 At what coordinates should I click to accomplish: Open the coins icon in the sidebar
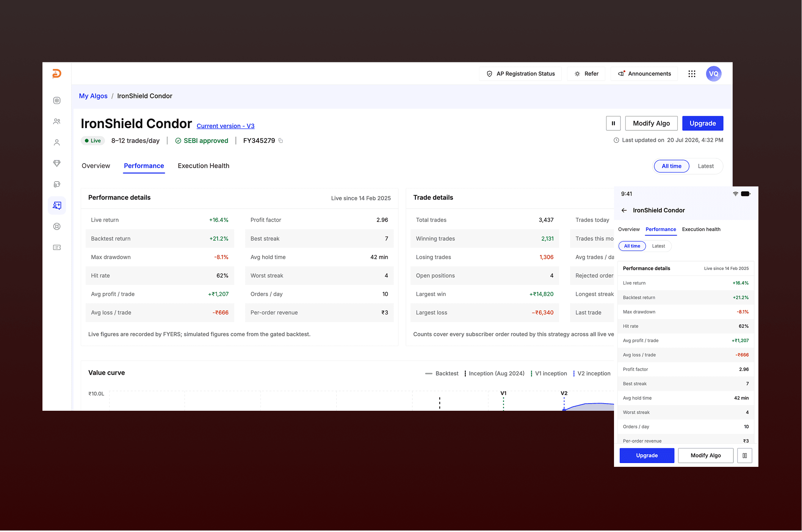coord(57,185)
